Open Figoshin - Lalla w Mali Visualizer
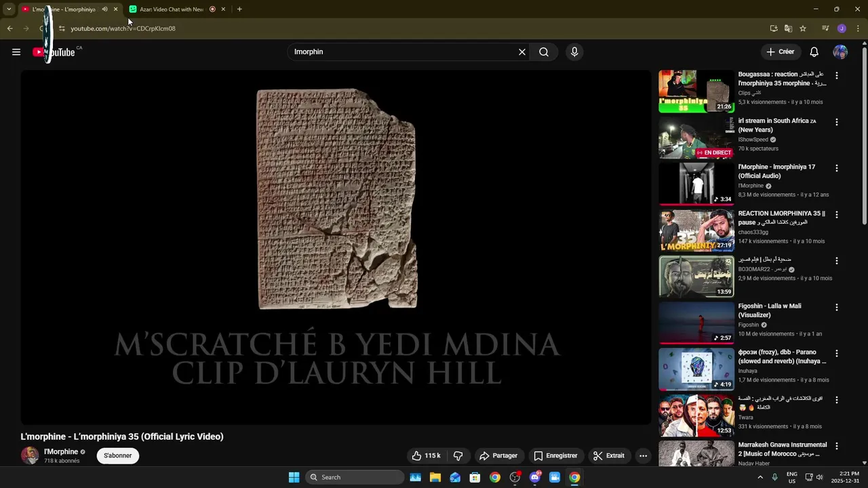The image size is (868, 488). (696, 323)
